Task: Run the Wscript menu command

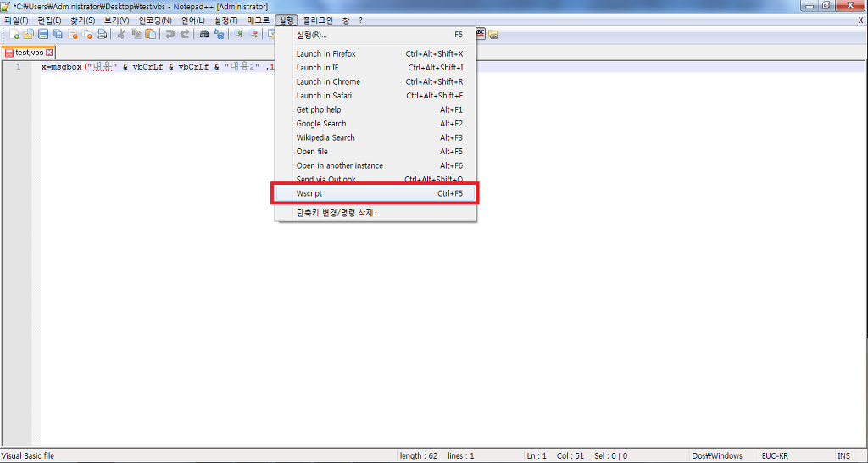Action: pos(376,194)
